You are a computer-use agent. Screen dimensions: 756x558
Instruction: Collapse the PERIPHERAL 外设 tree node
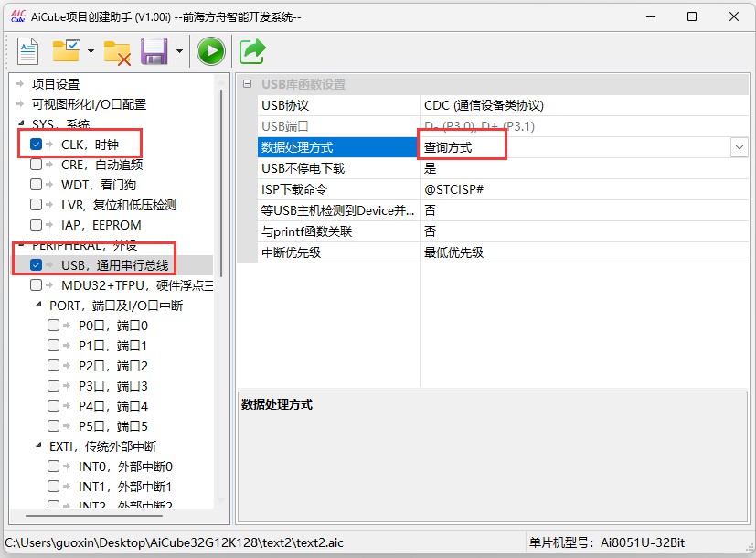(x=21, y=245)
